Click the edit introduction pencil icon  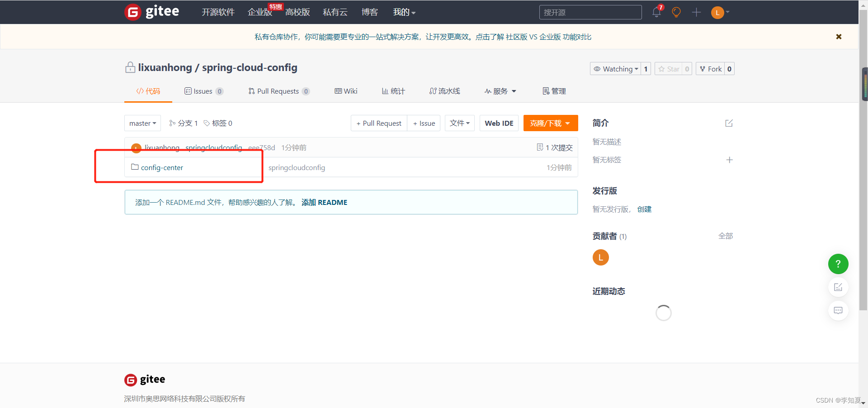coord(729,123)
